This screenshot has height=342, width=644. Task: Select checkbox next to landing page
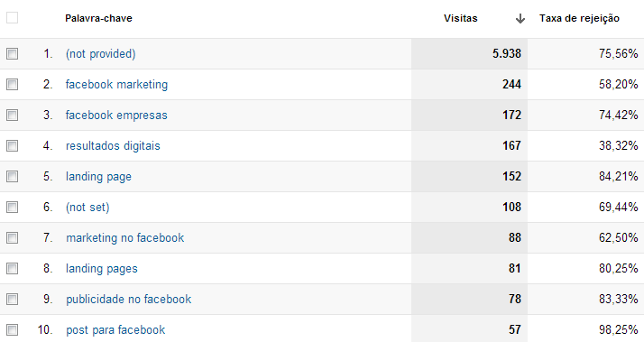(13, 176)
